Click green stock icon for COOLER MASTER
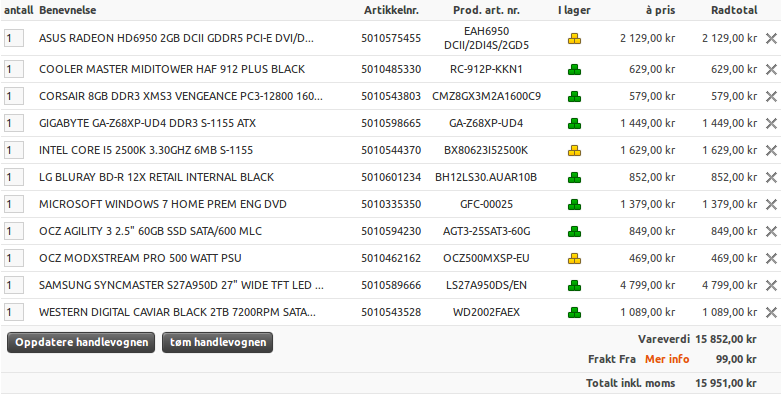The height and width of the screenshot is (398, 781). (x=574, y=69)
